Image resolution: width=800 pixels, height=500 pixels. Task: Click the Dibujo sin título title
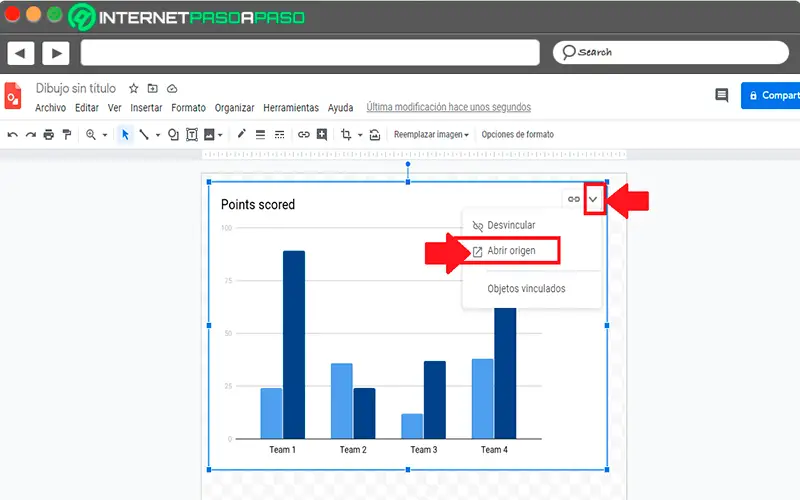tap(76, 88)
